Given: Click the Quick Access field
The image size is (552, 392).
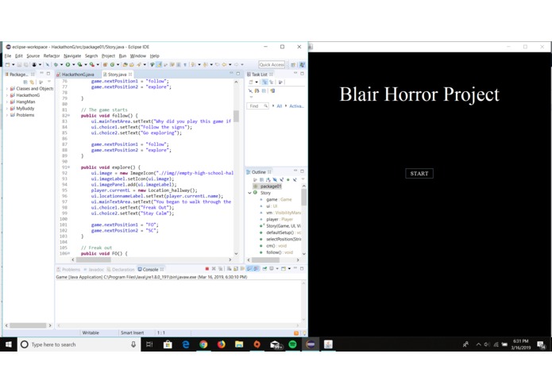Looking at the screenshot, I should coord(272,65).
